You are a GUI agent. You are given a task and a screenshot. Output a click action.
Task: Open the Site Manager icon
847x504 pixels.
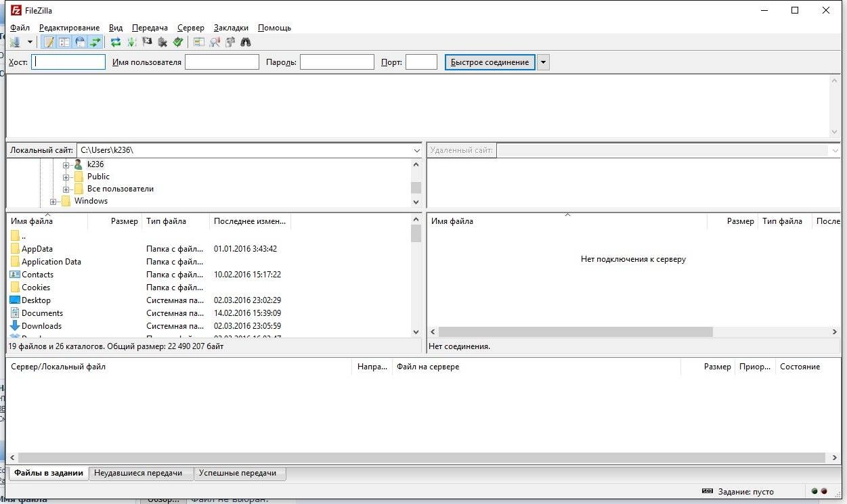pyautogui.click(x=15, y=42)
